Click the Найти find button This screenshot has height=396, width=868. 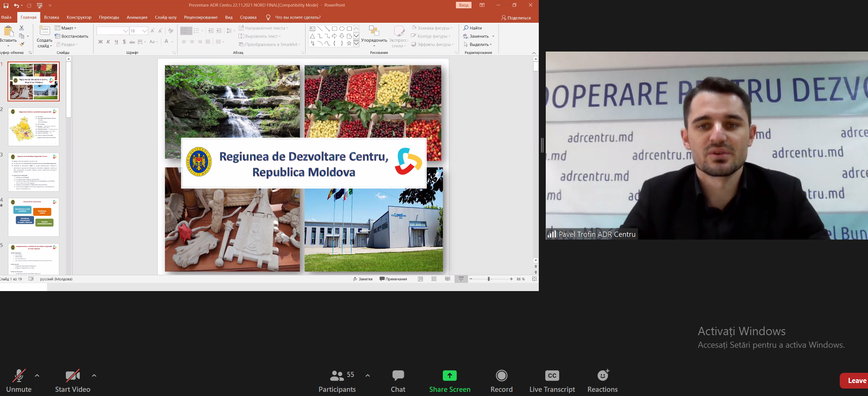tap(472, 28)
